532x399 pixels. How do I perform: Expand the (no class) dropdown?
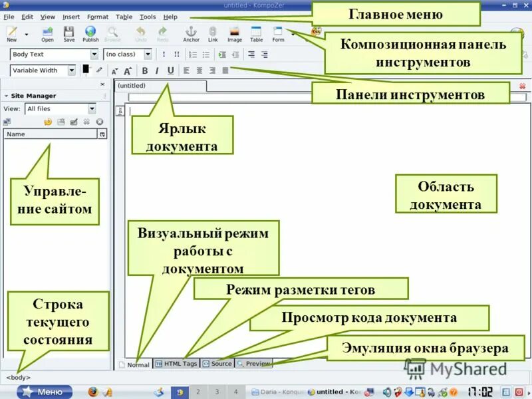(x=148, y=55)
